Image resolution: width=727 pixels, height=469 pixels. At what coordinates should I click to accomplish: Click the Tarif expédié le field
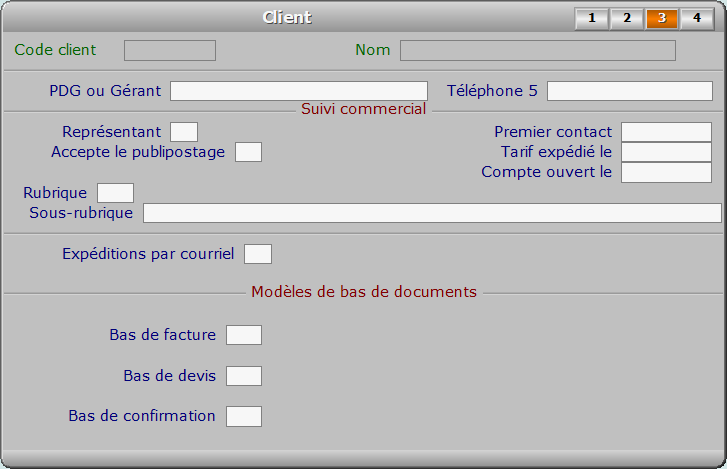point(666,152)
